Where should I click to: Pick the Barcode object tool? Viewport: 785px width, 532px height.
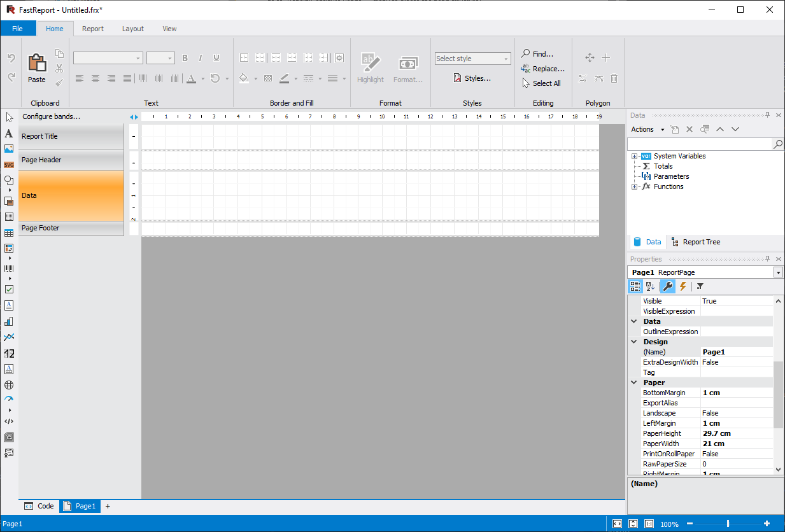pos(9,269)
